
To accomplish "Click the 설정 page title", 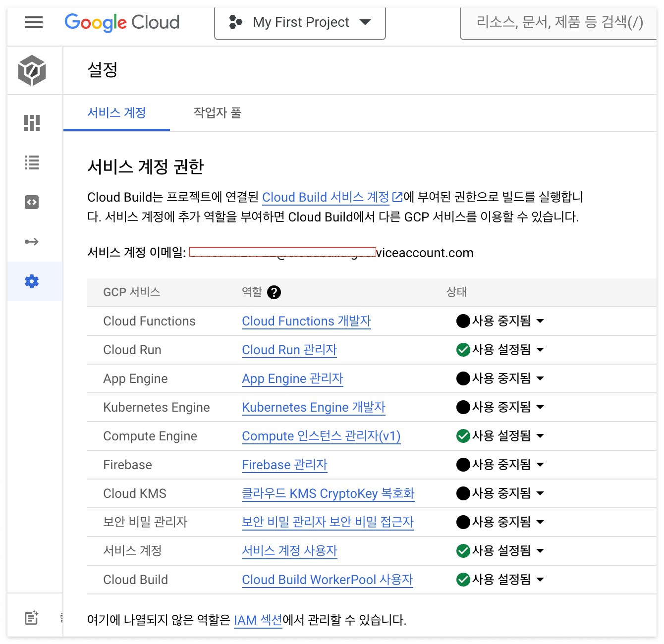I will coord(103,70).
